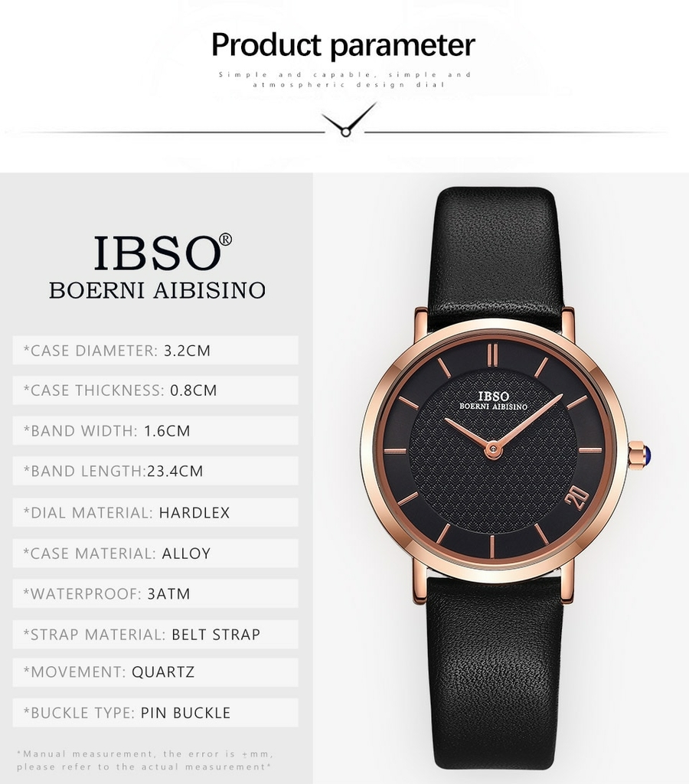Select the Case Thickness 0.8CM row
This screenshot has width=689, height=784.
click(x=155, y=390)
